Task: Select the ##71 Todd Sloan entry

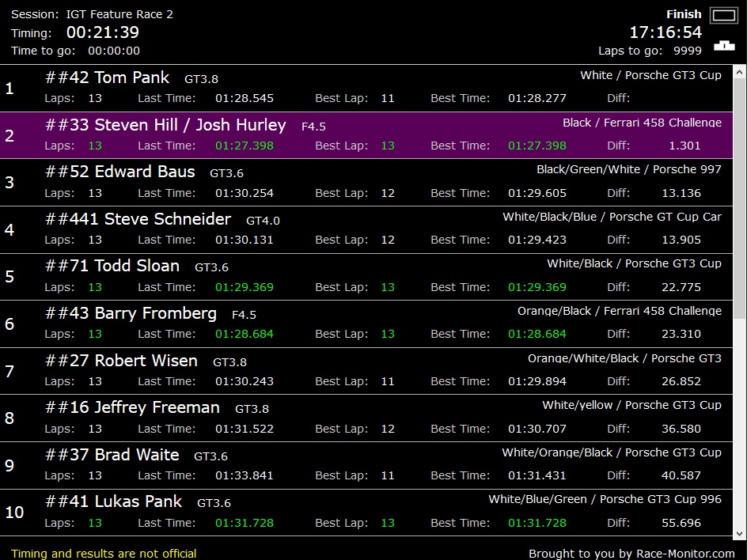Action: tap(366, 277)
